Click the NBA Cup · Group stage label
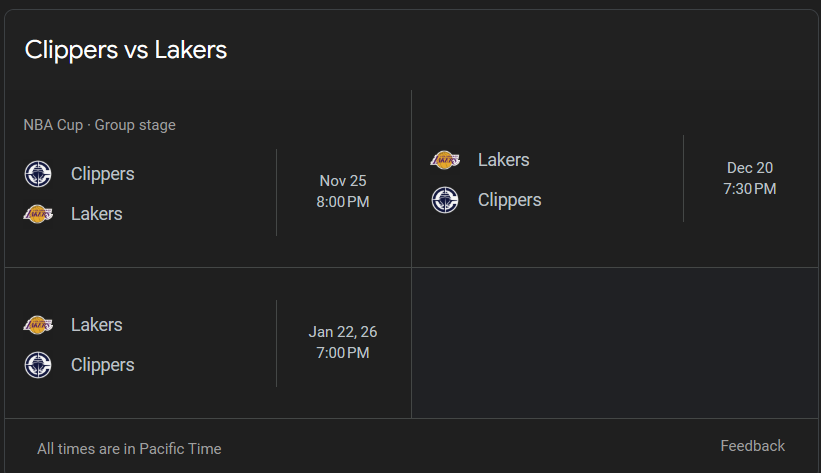 (x=99, y=125)
